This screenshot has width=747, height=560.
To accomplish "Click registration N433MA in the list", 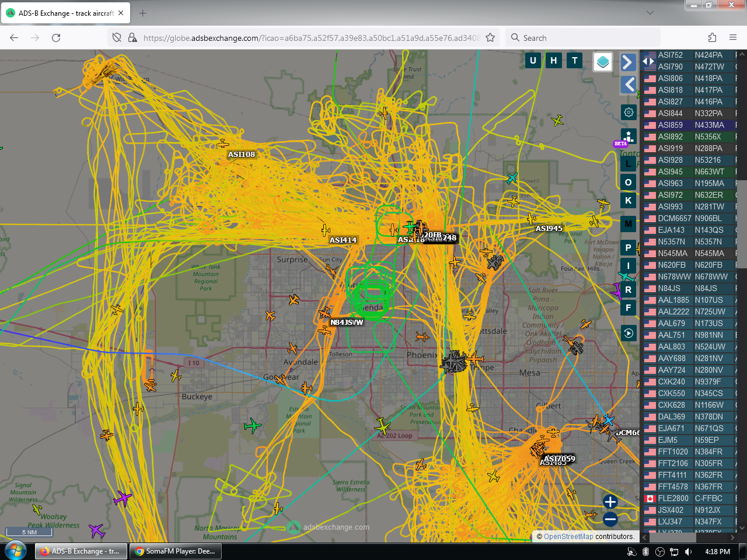I will click(709, 125).
